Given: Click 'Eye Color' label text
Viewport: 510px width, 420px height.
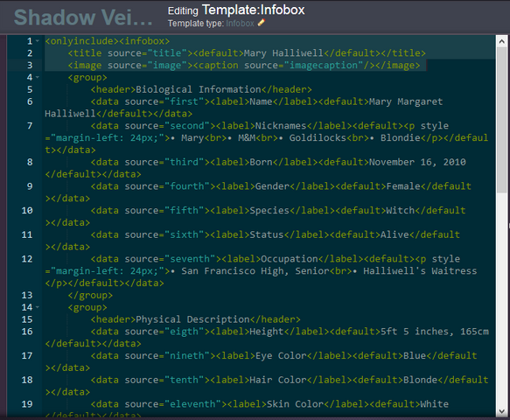Looking at the screenshot, I should tap(281, 355).
